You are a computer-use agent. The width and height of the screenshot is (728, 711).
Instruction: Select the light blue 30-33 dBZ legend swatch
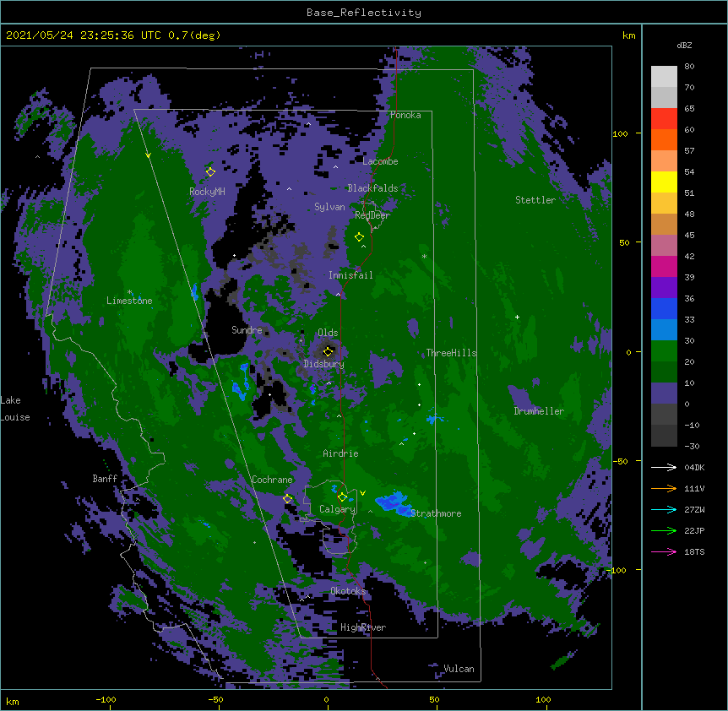click(664, 330)
